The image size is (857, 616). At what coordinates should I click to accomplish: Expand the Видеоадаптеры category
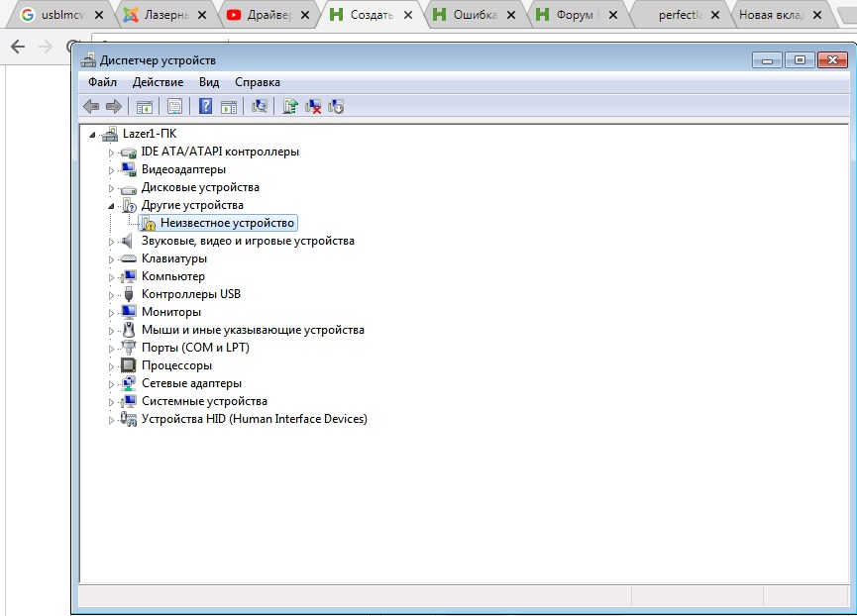tap(112, 170)
